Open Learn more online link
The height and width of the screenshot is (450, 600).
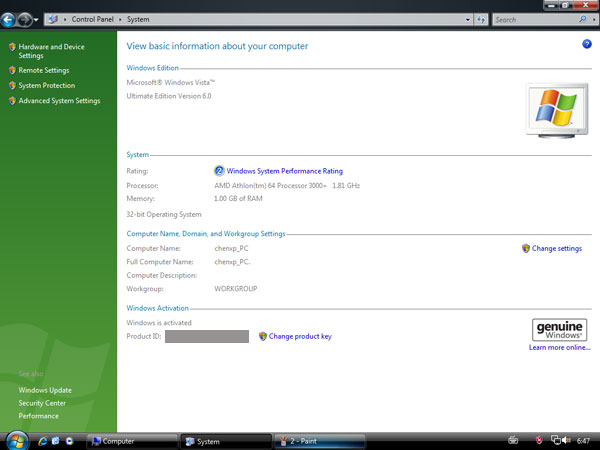pos(559,347)
